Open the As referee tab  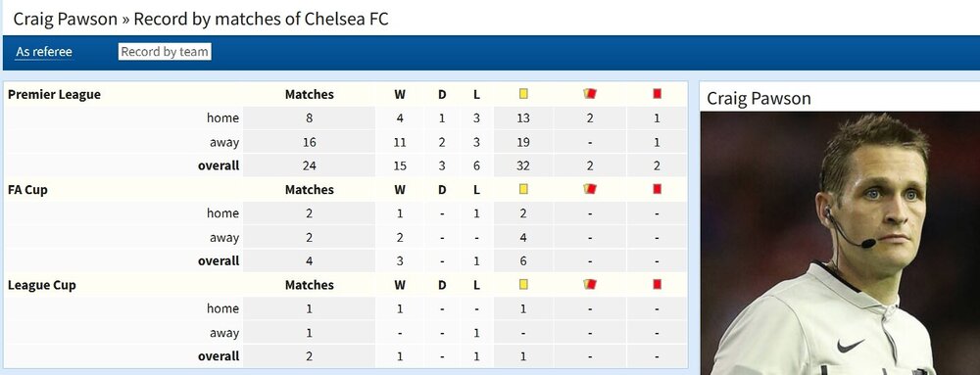(x=44, y=52)
